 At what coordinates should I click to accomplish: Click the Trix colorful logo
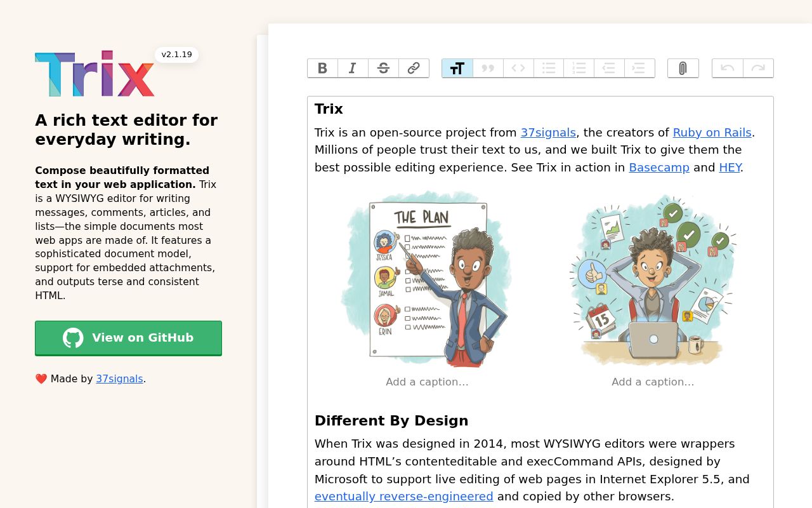(x=95, y=74)
